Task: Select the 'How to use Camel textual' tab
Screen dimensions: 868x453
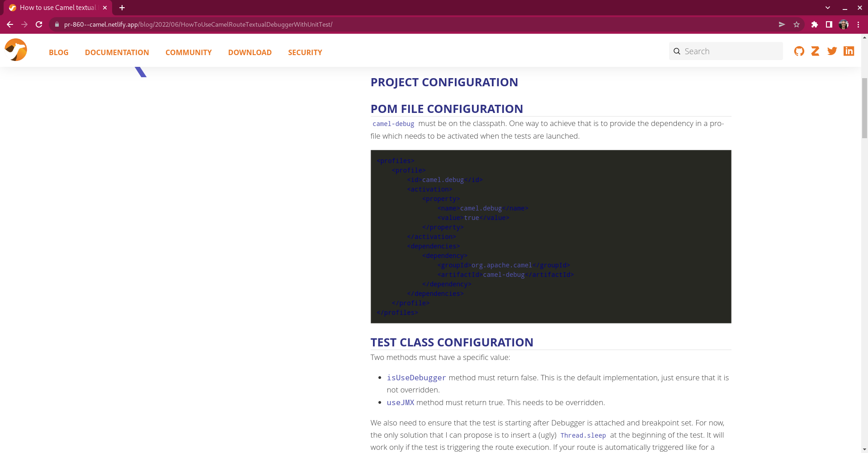Action: [x=58, y=8]
